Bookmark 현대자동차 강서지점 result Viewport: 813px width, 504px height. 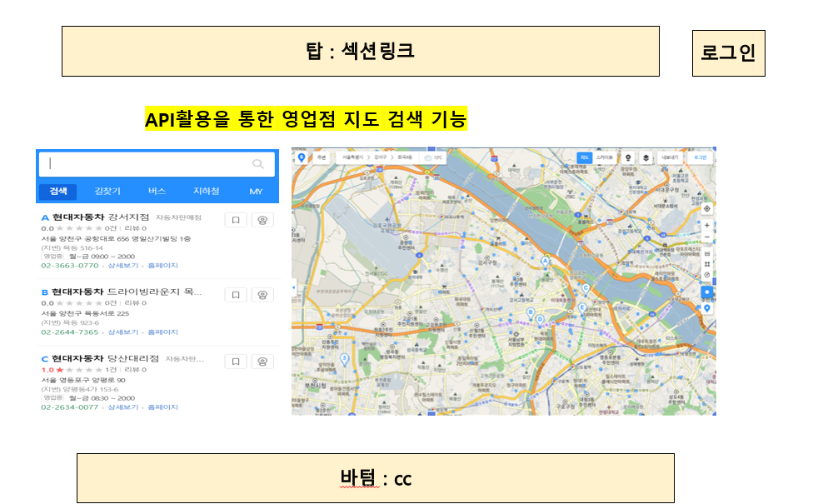click(x=236, y=220)
